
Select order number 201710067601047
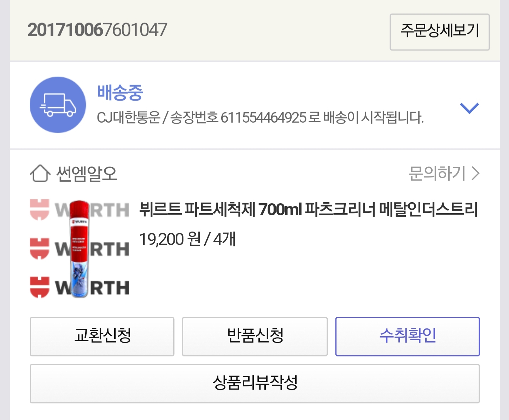click(97, 30)
